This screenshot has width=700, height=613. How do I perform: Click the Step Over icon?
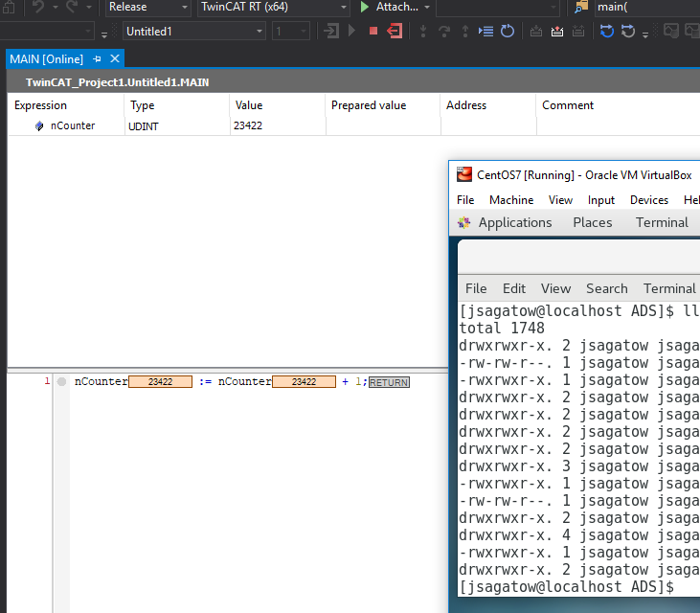click(x=444, y=32)
